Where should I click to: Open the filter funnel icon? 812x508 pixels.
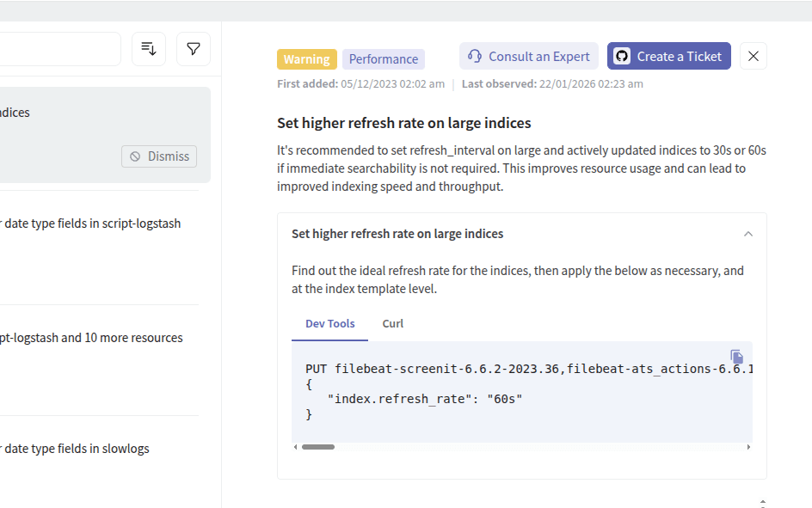tap(193, 49)
